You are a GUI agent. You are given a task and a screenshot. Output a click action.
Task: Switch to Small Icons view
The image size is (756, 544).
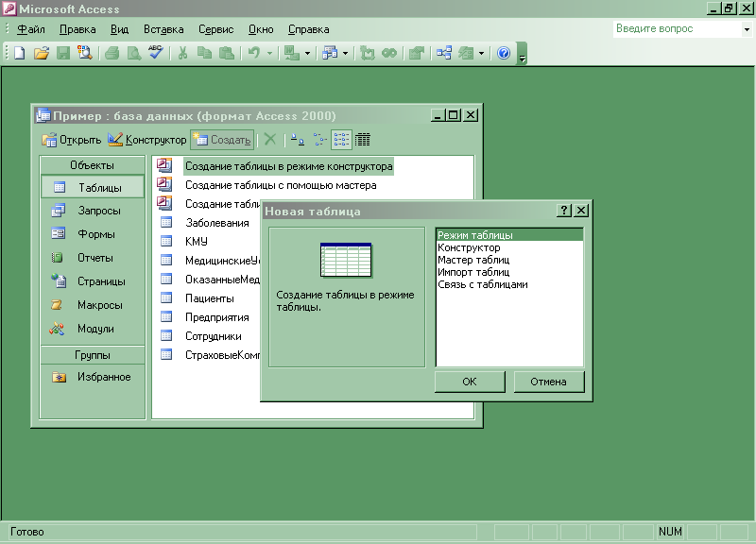319,140
